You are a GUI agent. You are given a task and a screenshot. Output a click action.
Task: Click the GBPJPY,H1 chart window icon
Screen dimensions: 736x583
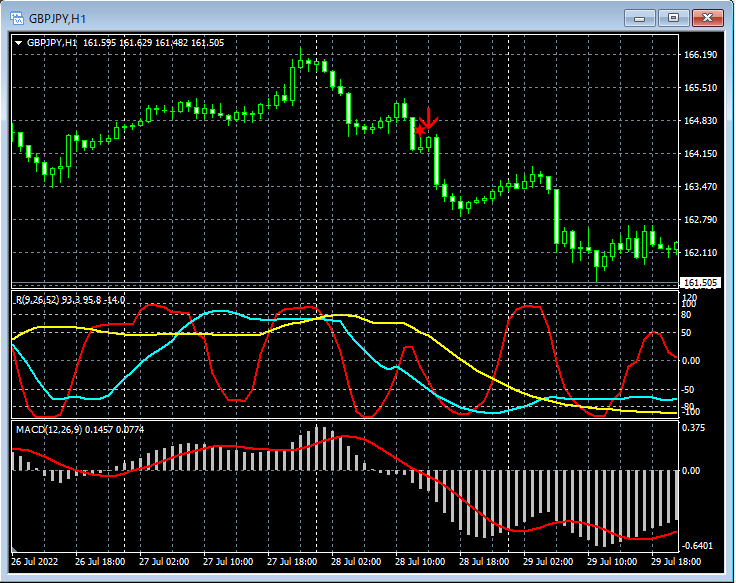[17, 19]
